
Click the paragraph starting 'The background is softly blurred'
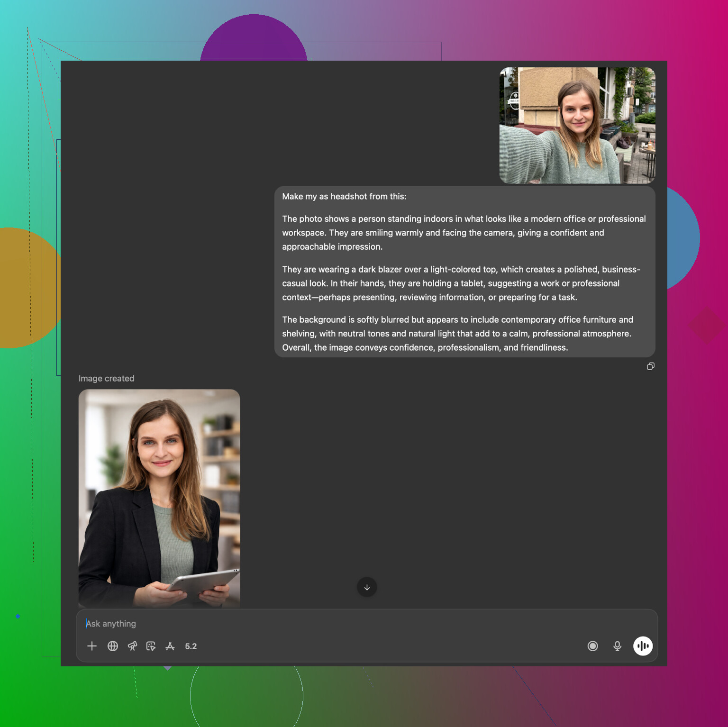coord(457,334)
